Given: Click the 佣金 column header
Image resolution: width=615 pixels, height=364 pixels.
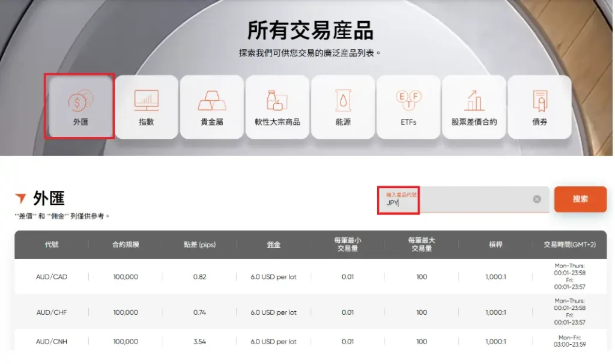Looking at the screenshot, I should pyautogui.click(x=273, y=245).
